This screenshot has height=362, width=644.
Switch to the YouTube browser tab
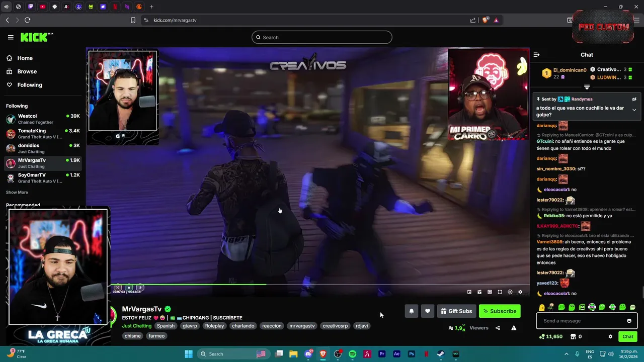tap(42, 7)
